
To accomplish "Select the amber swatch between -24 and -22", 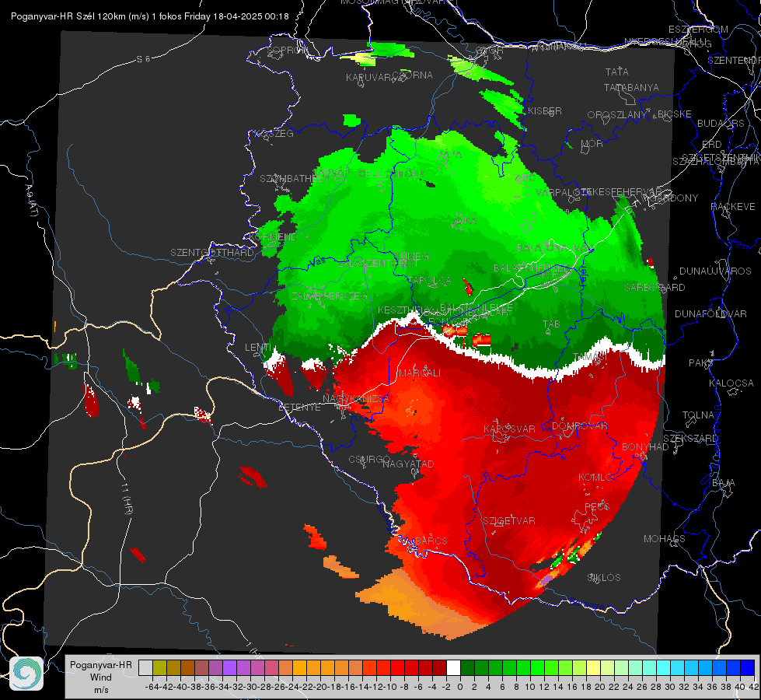I will tap(299, 668).
